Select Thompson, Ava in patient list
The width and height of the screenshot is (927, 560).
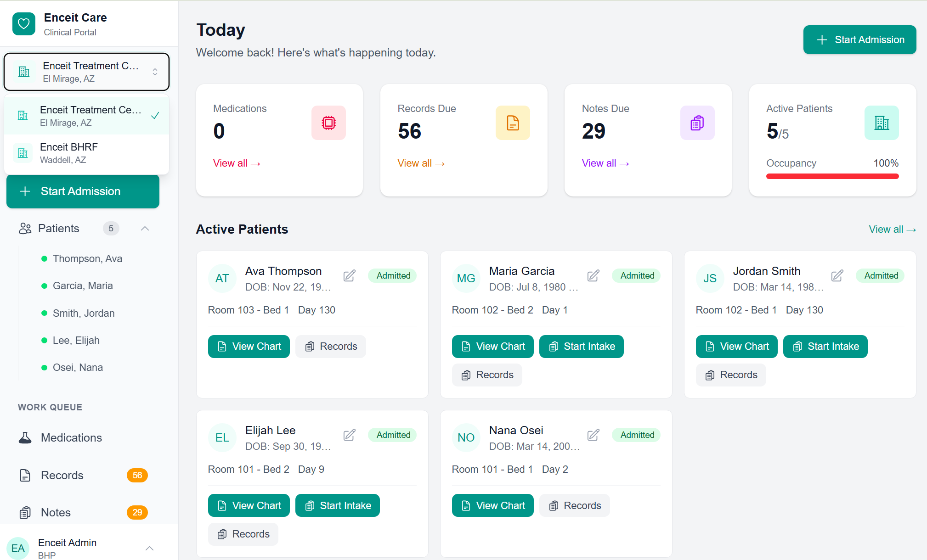(x=87, y=258)
